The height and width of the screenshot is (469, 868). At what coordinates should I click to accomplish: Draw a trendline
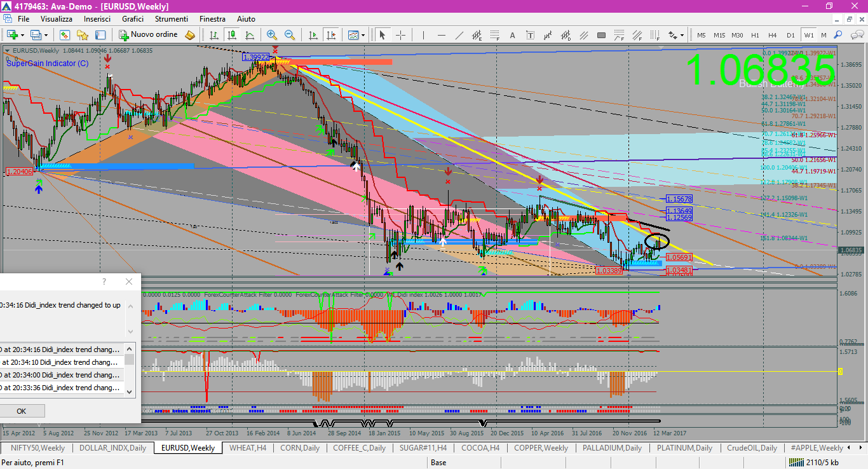[459, 35]
